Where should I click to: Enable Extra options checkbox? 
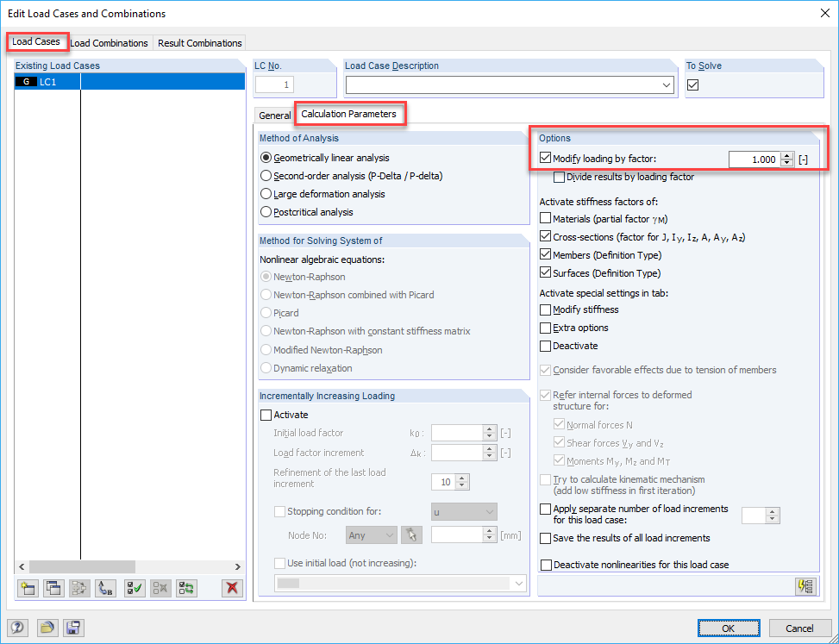point(545,328)
